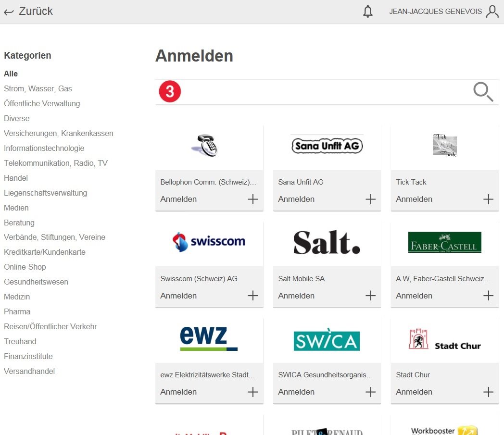Click the Sana Unfit AG logo
This screenshot has width=504, height=435.
327,146
